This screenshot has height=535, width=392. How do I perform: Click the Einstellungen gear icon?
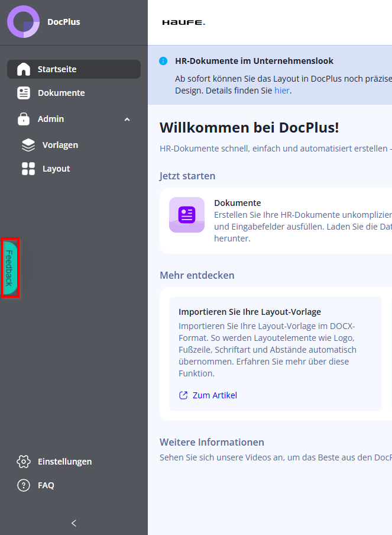[24, 462]
